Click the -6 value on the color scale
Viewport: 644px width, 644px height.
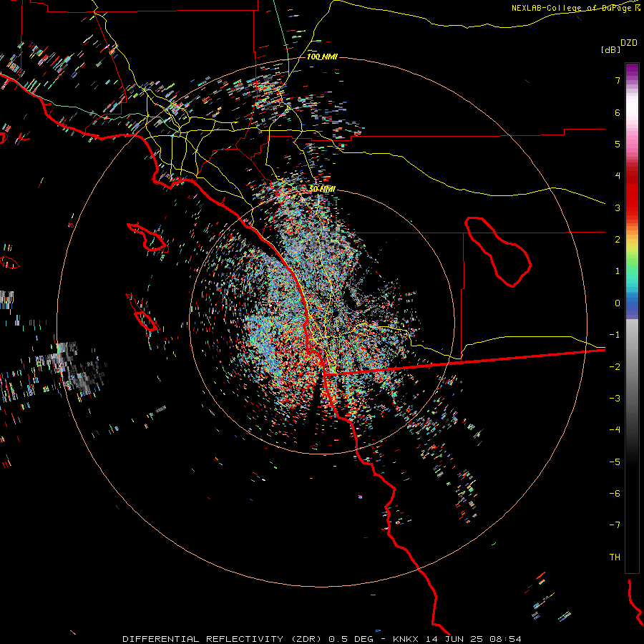tap(615, 494)
